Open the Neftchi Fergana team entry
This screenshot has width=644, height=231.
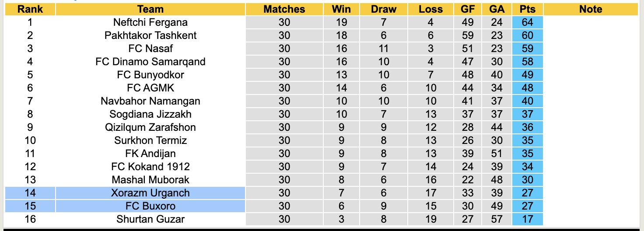[x=150, y=22]
